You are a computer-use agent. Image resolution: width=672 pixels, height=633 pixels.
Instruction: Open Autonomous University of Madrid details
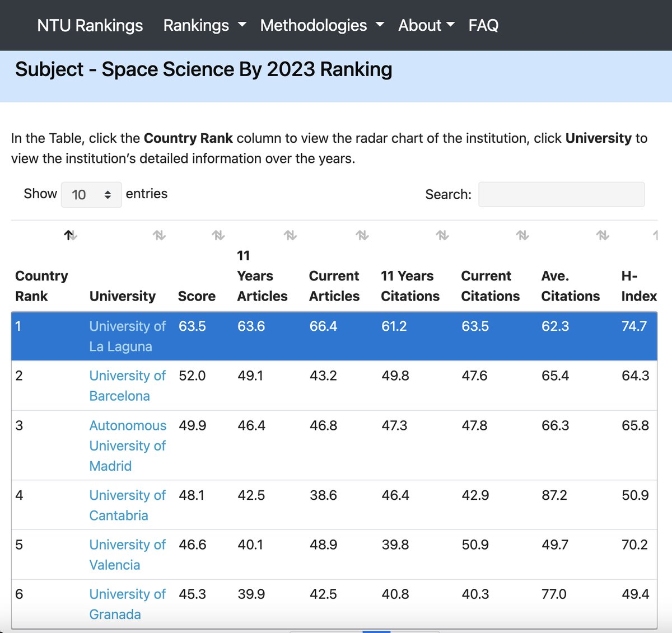click(128, 446)
